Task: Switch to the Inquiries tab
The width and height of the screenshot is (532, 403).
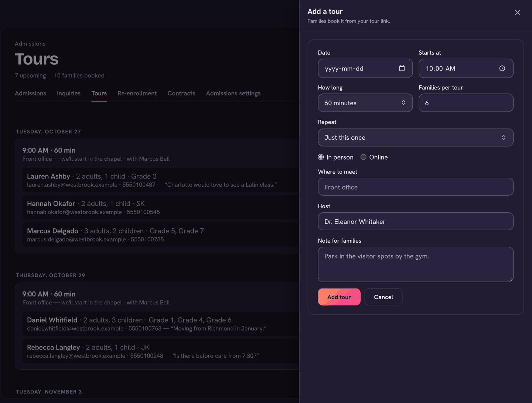Action: click(69, 93)
